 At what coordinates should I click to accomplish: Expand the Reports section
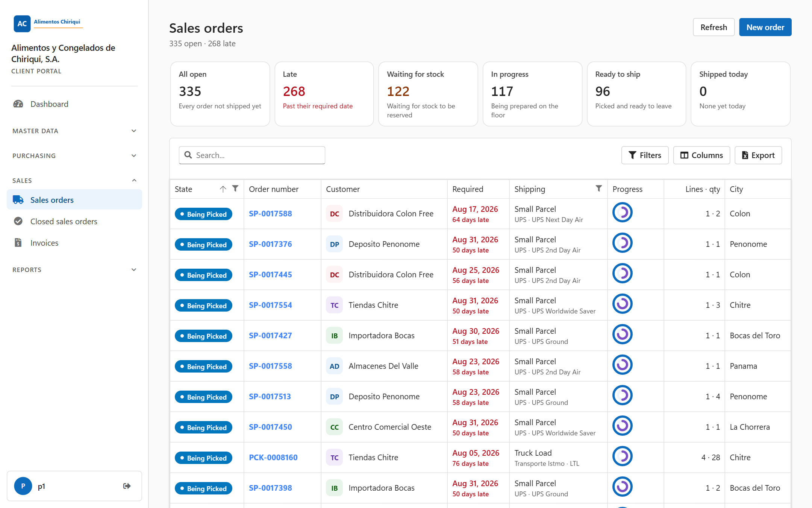[x=74, y=270]
